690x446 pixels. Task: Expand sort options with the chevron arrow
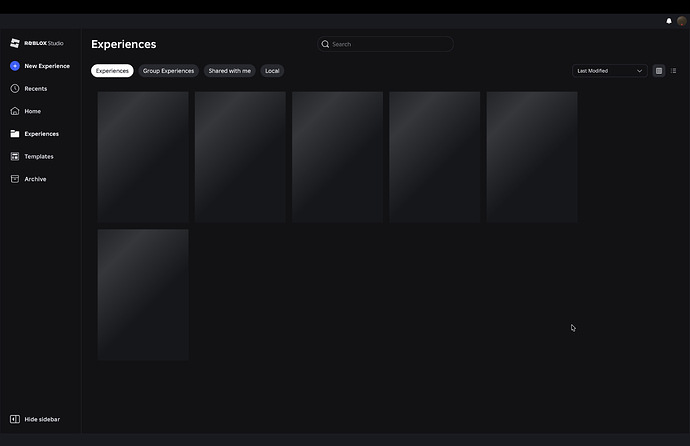point(639,71)
